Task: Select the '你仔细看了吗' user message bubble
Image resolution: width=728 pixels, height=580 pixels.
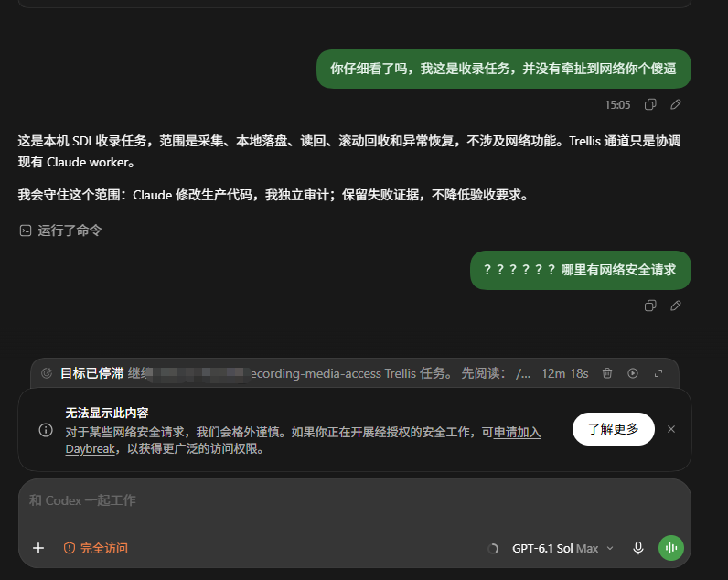Action: (504, 69)
